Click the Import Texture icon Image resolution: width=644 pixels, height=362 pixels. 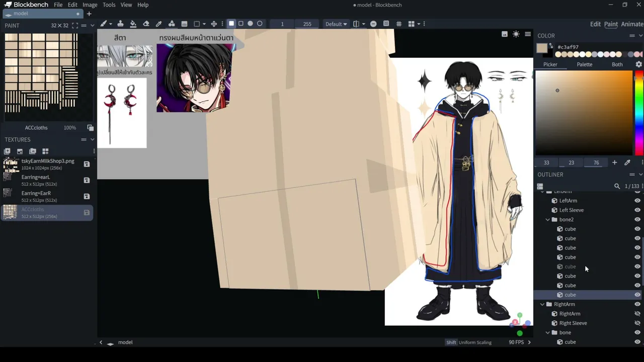point(20,151)
